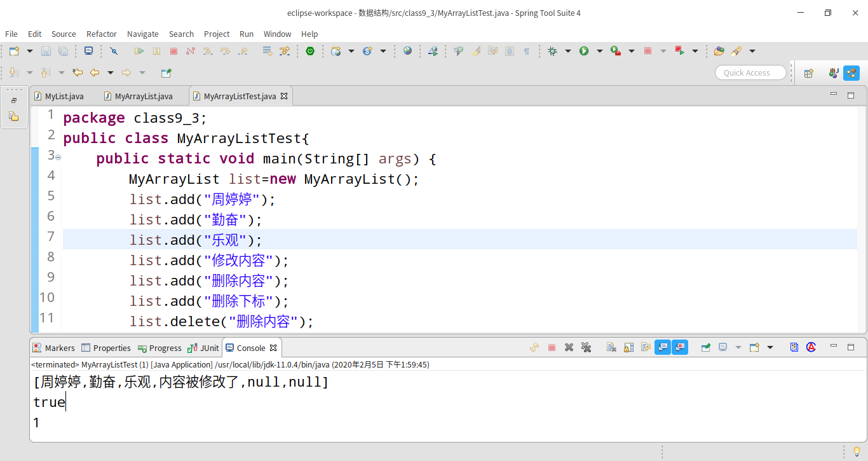The width and height of the screenshot is (868, 461).
Task: Click the Open Console terminal icon
Action: 88,51
